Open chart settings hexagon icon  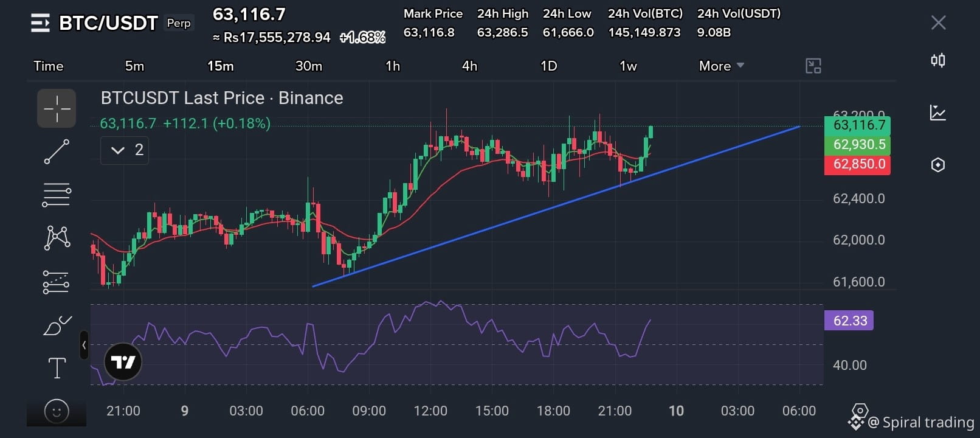pos(938,165)
